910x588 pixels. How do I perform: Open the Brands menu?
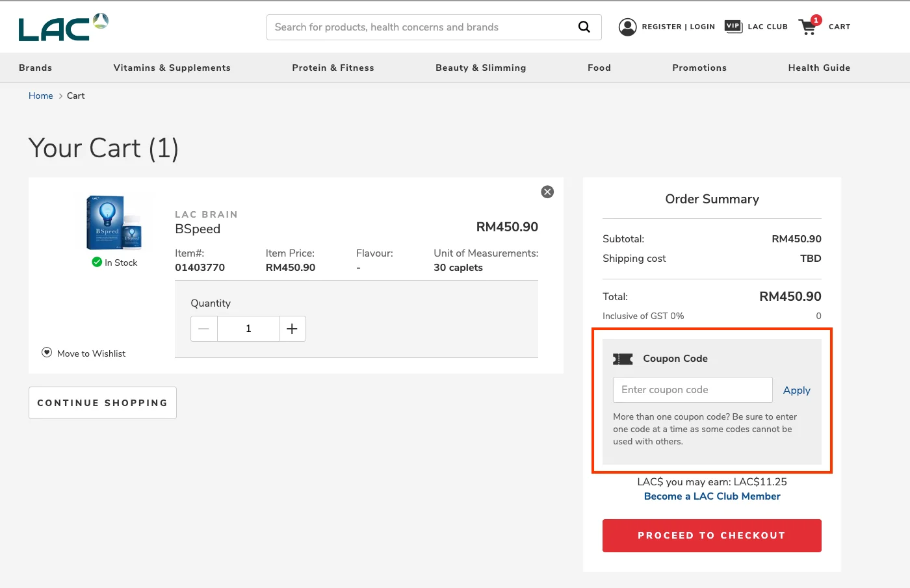tap(35, 68)
